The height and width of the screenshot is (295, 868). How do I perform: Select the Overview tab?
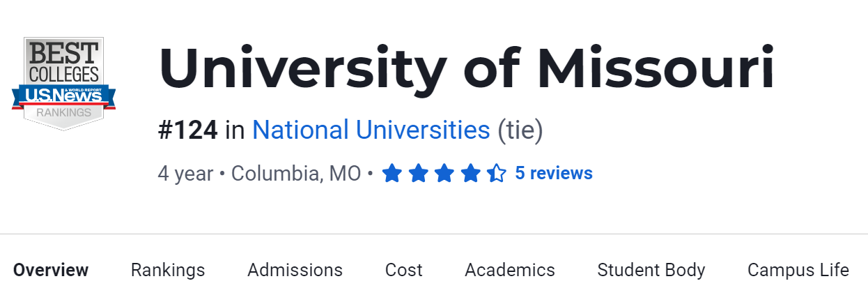click(x=51, y=270)
